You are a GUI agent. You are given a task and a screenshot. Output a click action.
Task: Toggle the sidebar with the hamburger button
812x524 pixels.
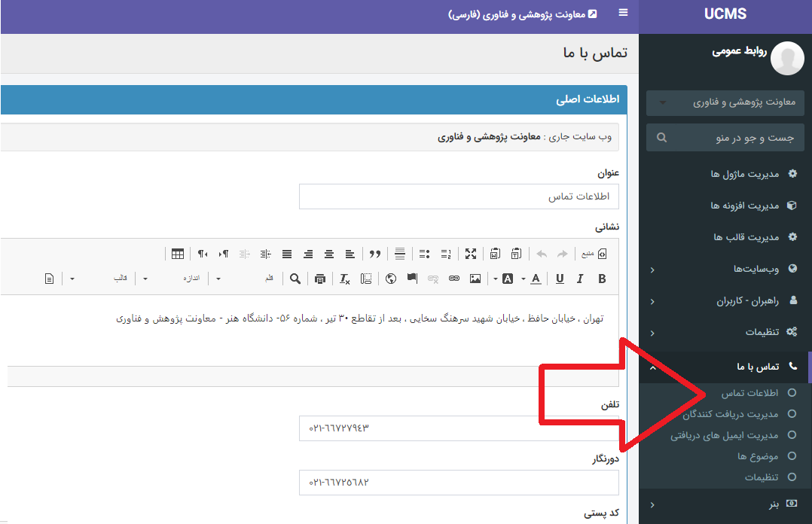[x=623, y=13]
